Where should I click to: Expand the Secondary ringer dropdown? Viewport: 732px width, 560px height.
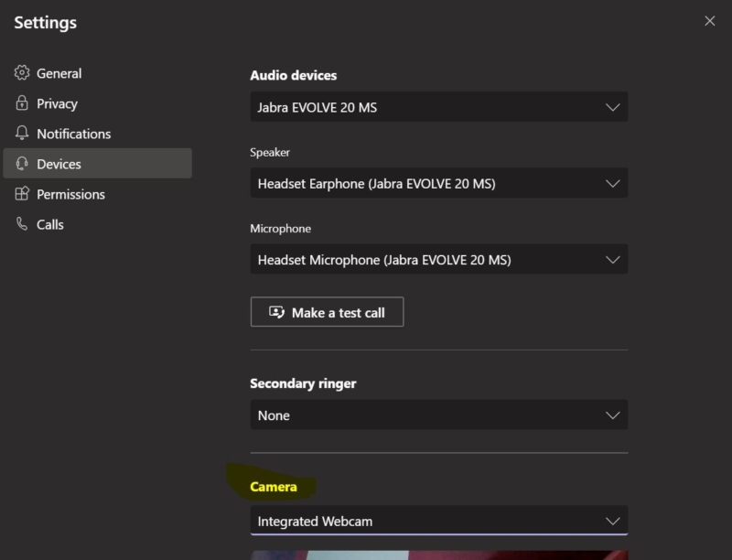click(x=612, y=415)
